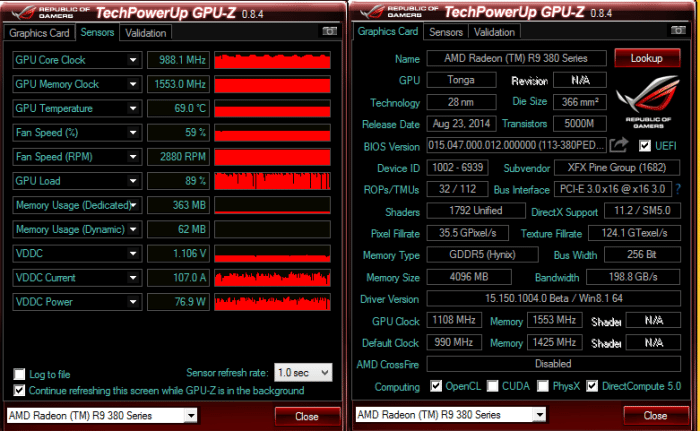The height and width of the screenshot is (431, 700).
Task: Click '69.0 °C' temperature value
Action: (179, 108)
